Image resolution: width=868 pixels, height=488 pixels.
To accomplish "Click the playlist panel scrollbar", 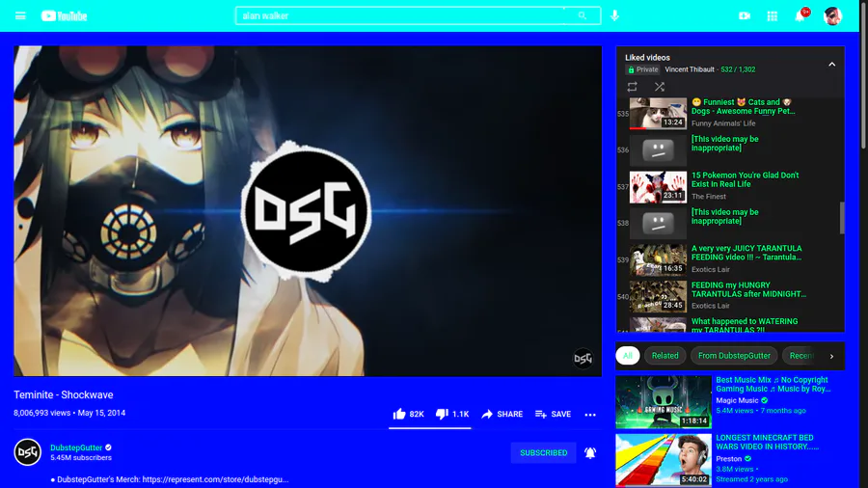I will [842, 217].
